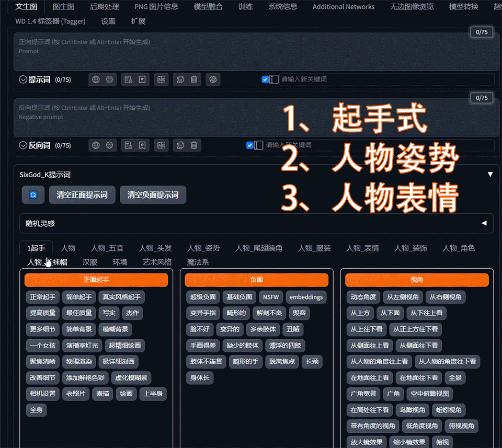The width and height of the screenshot is (502, 448).
Task: Click the 0/75 counter above positive prompt
Action: (482, 32)
